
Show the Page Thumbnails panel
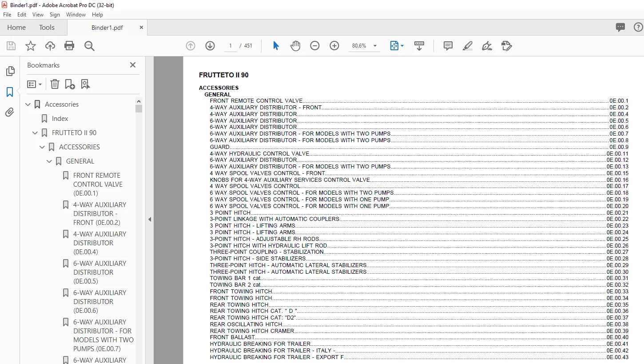point(10,71)
